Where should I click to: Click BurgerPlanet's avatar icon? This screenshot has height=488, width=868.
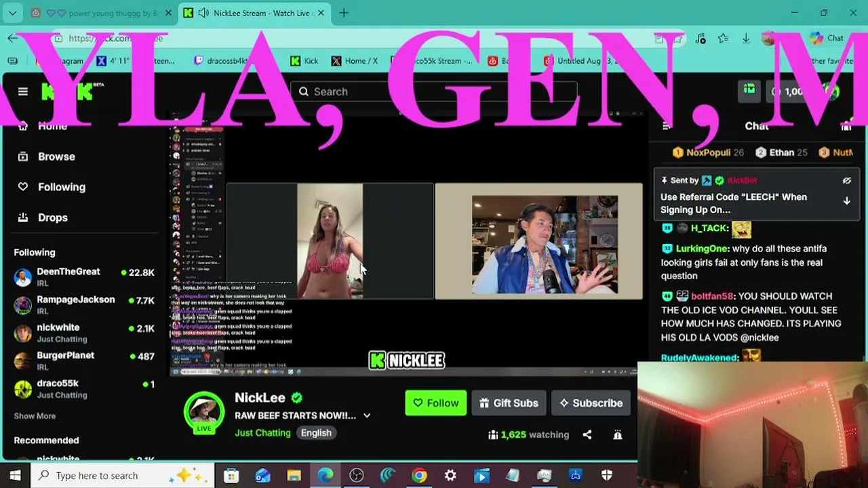point(23,361)
